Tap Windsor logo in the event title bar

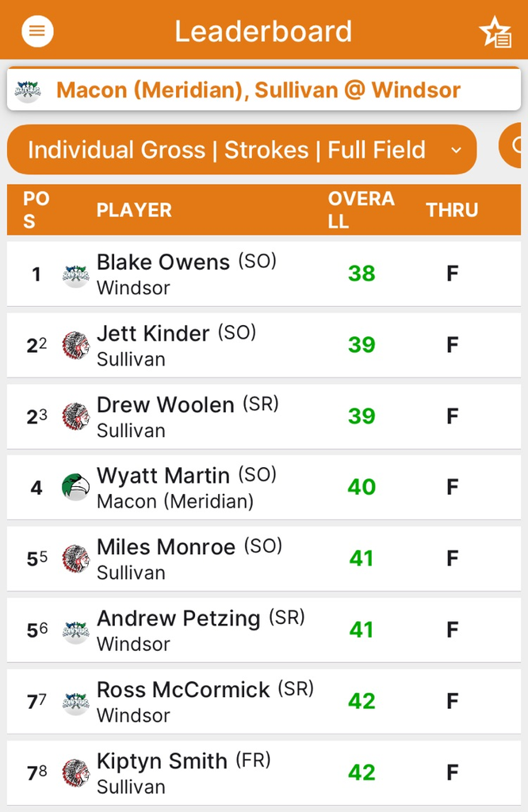(28, 90)
